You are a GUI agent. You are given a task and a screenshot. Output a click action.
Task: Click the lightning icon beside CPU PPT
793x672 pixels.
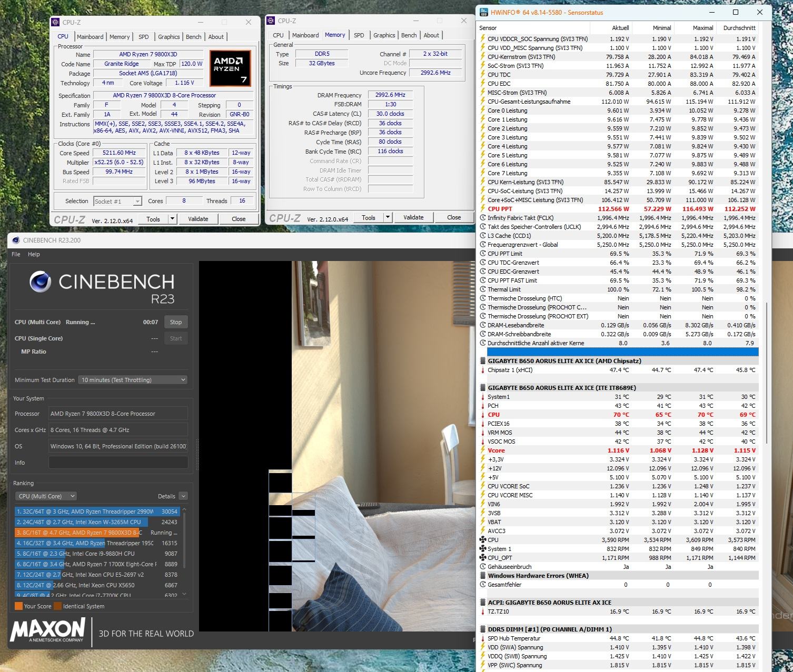coord(483,209)
